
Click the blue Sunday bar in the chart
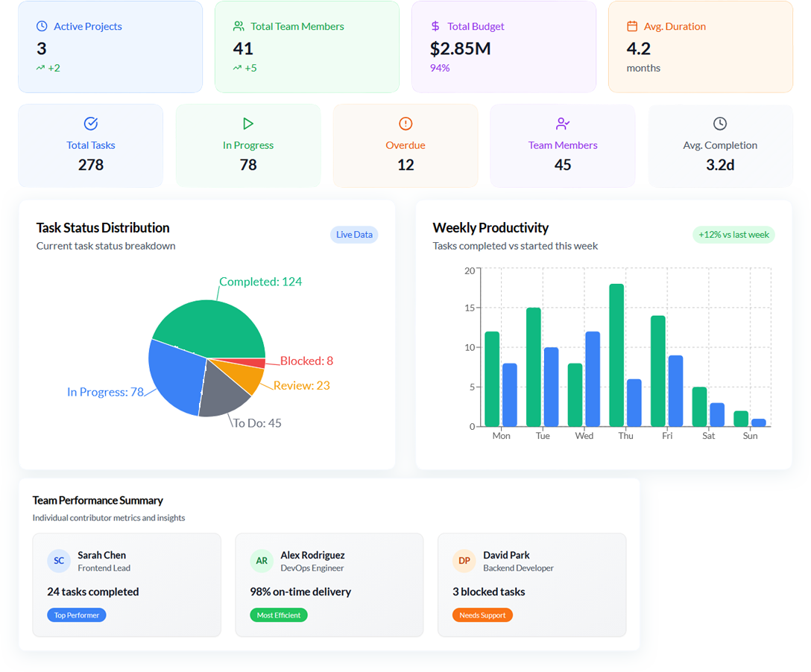758,422
